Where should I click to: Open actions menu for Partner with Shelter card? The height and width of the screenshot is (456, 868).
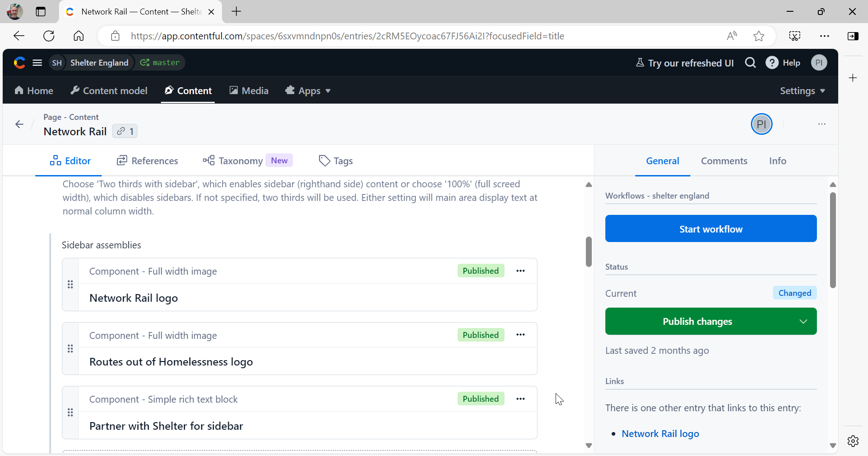520,399
